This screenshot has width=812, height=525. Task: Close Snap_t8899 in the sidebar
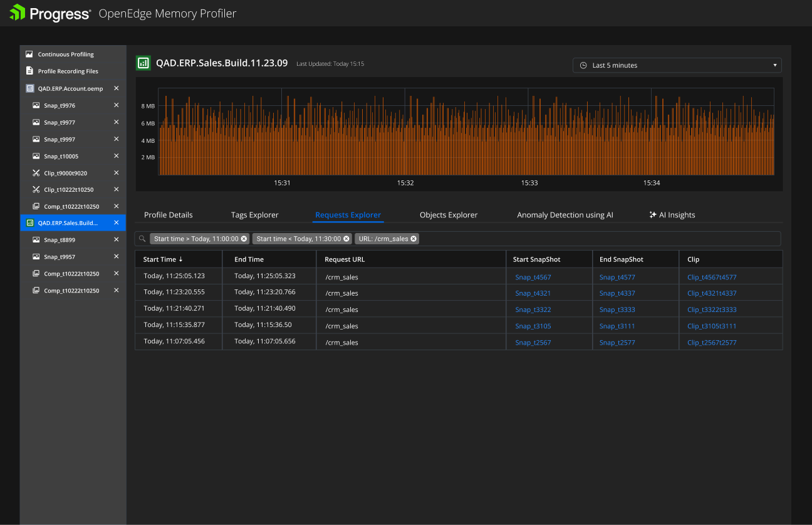(116, 239)
